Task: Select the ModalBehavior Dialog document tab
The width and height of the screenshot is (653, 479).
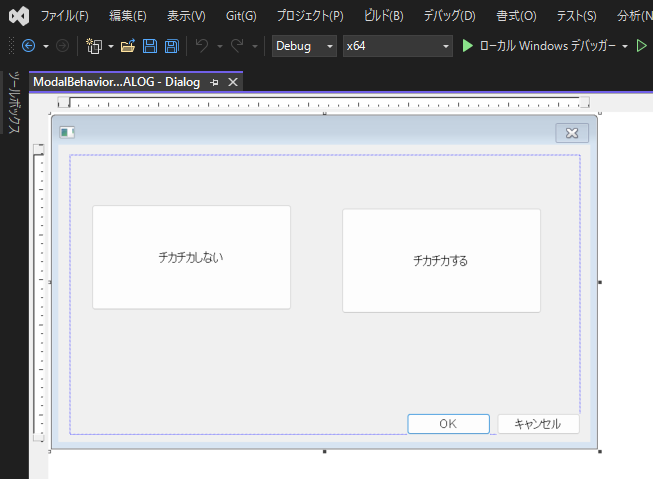Action: point(116,82)
